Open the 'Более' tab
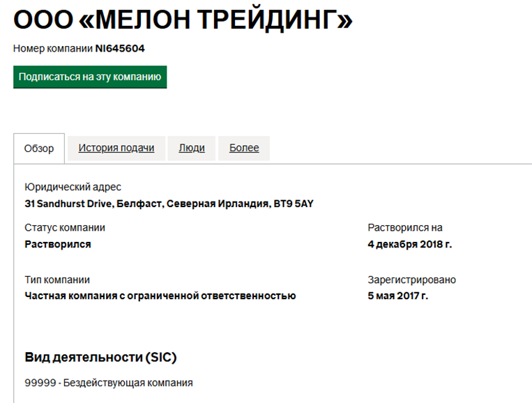Image resolution: width=532 pixels, height=403 pixels. (x=244, y=148)
